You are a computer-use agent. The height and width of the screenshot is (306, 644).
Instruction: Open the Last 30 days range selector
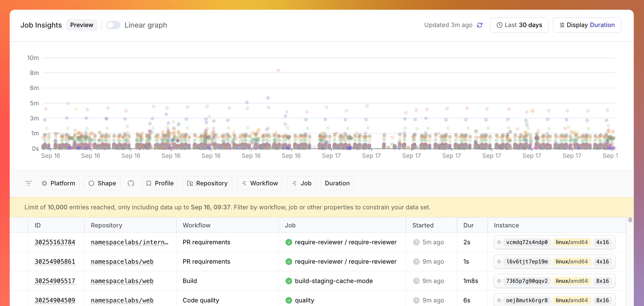pos(519,25)
